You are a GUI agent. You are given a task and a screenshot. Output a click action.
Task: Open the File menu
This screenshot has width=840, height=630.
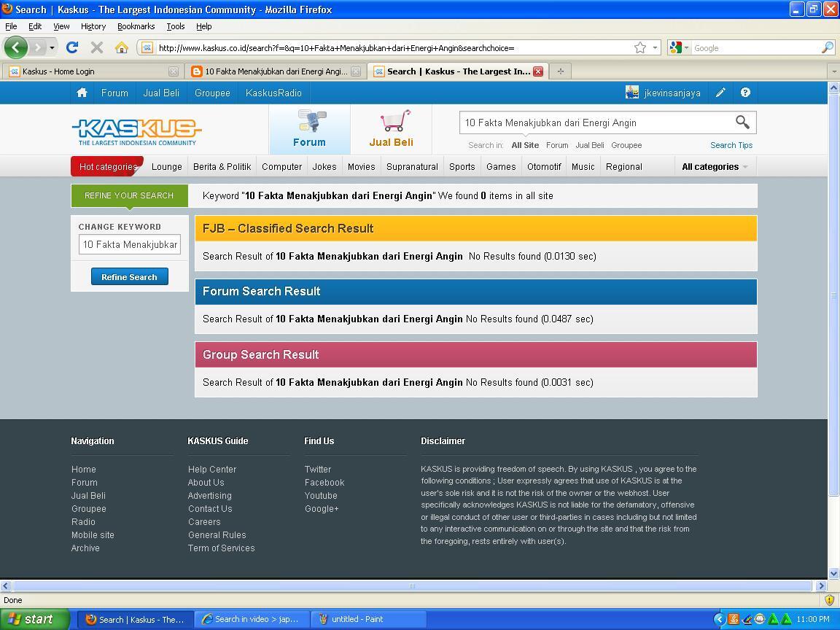tap(11, 26)
